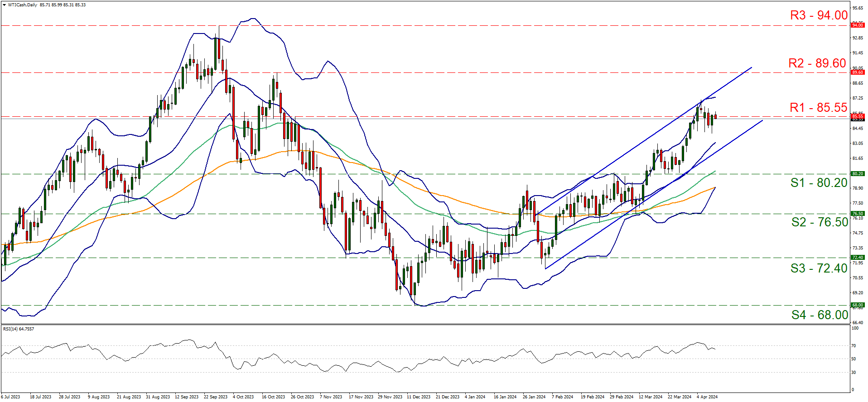
Task: Click the S4 - 68.00 support label
Action: point(819,315)
